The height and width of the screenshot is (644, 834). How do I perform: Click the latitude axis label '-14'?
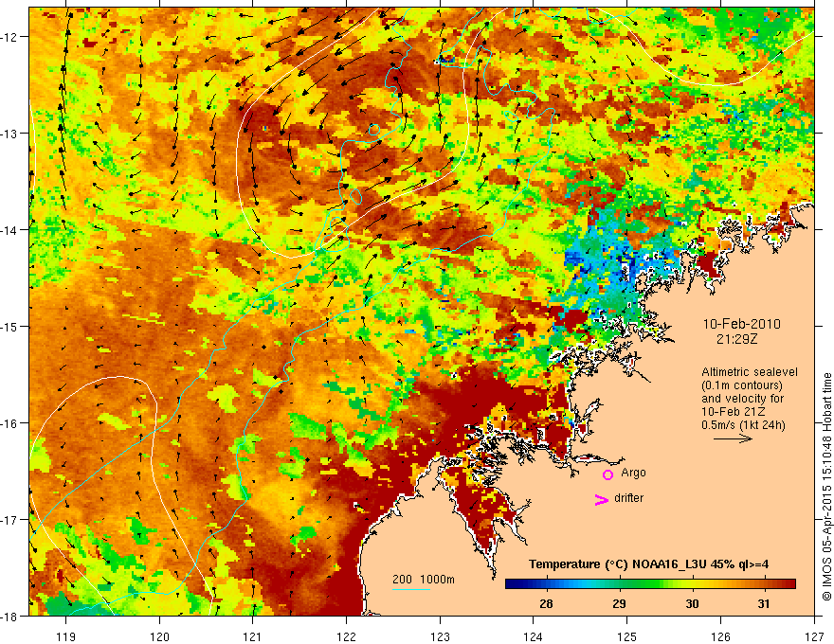click(9, 230)
